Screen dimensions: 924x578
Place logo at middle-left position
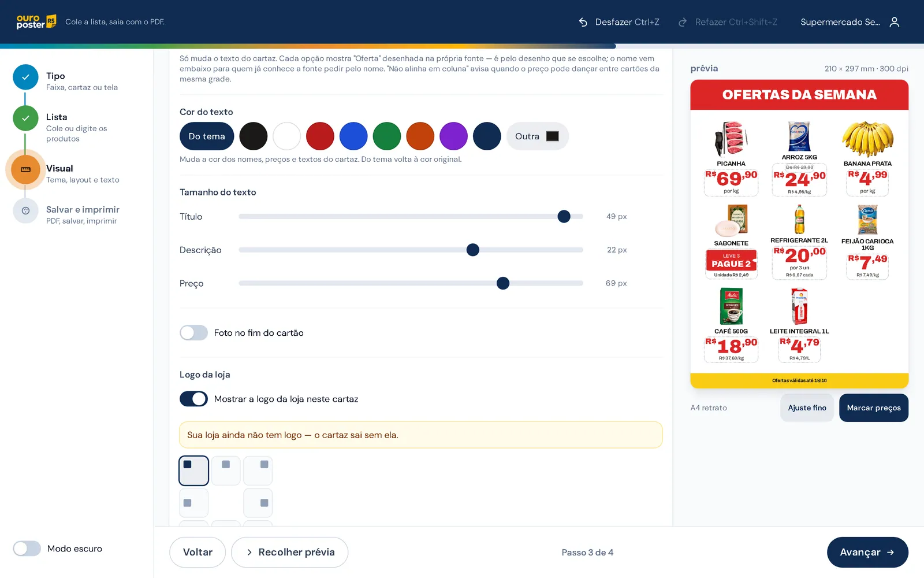194,503
